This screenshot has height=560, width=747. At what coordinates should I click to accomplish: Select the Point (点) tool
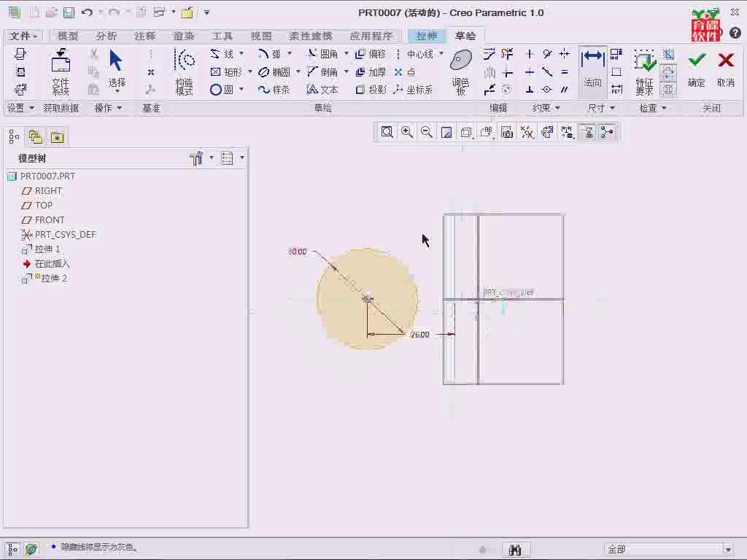[405, 72]
